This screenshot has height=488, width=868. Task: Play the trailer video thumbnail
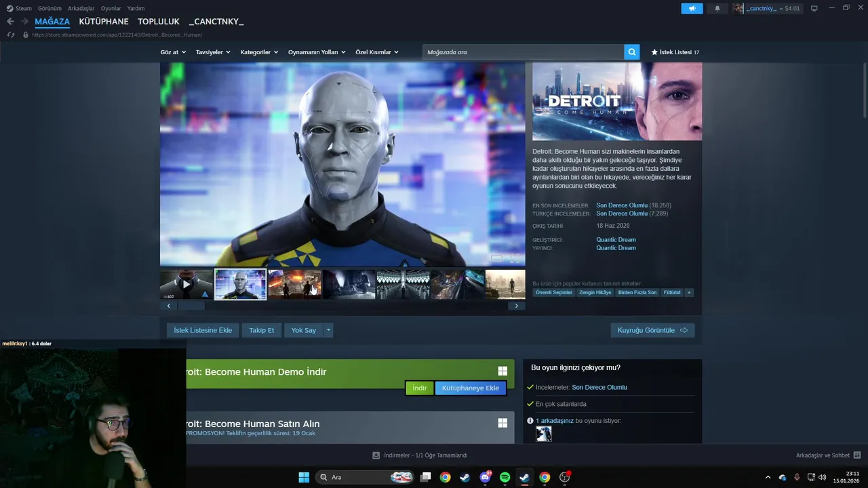186,284
